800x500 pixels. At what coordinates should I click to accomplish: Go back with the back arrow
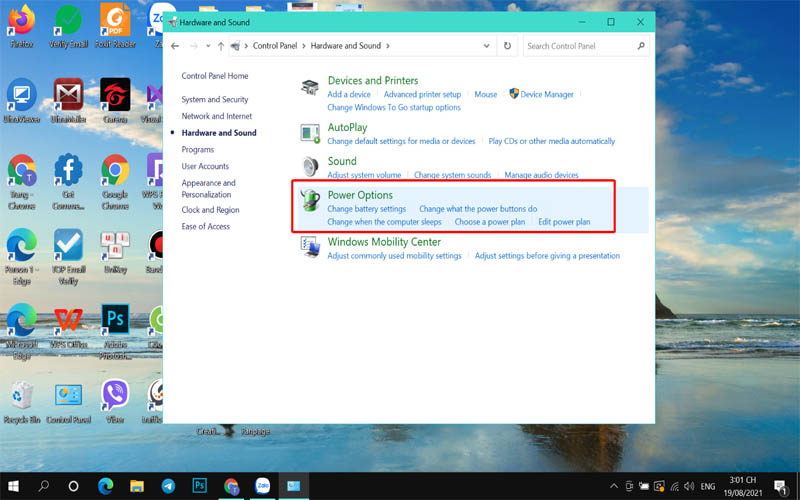coord(175,46)
